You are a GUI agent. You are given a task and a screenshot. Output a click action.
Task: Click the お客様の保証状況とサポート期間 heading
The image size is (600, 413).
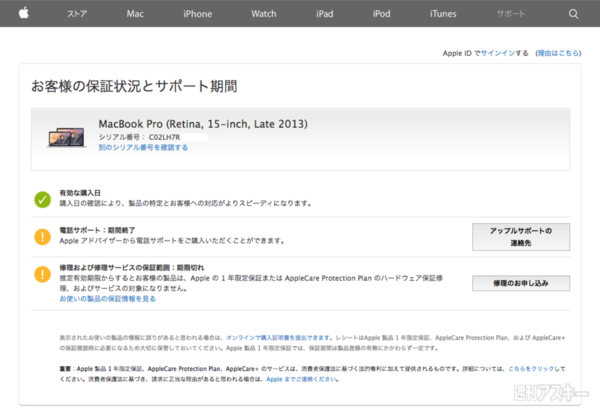coord(134,86)
